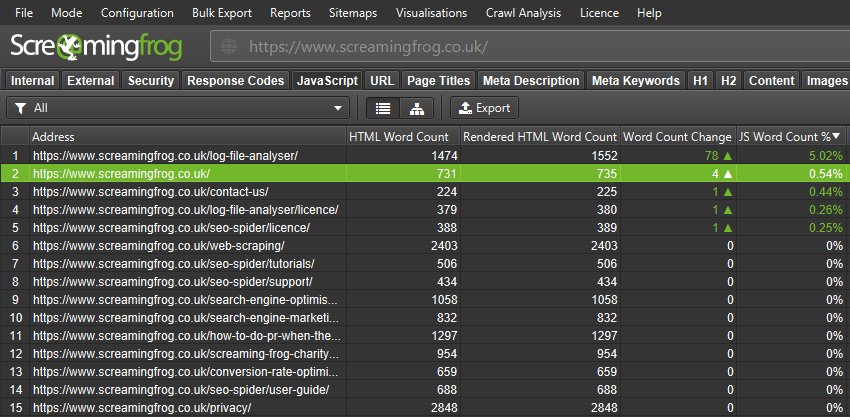This screenshot has height=417, width=850.
Task: Open the All filter dropdown
Action: point(178,108)
